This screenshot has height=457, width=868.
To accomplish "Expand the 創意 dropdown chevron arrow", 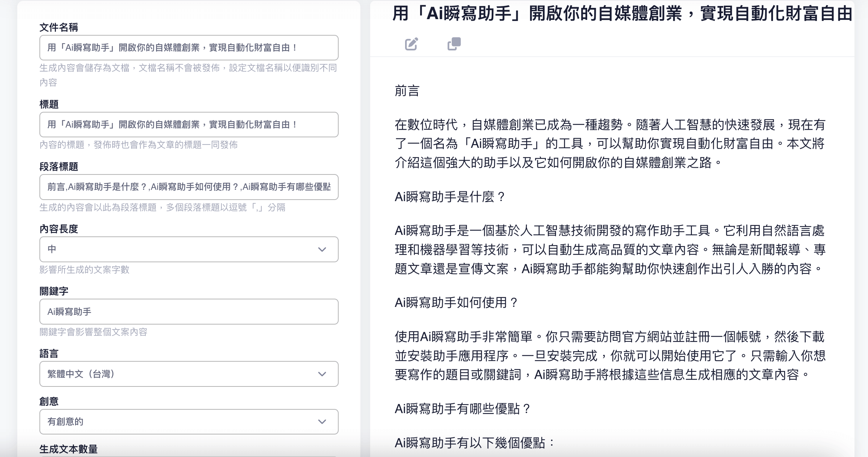I will click(x=322, y=422).
